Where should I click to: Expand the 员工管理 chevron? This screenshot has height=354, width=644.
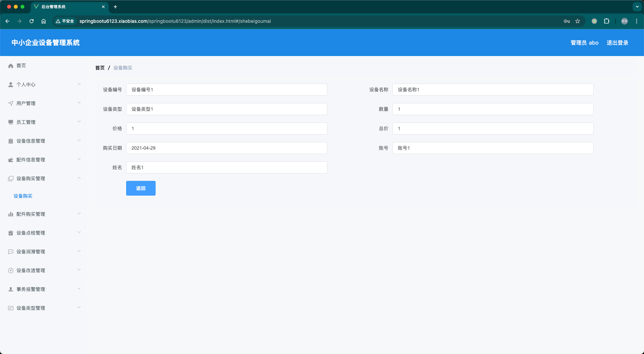pos(79,121)
